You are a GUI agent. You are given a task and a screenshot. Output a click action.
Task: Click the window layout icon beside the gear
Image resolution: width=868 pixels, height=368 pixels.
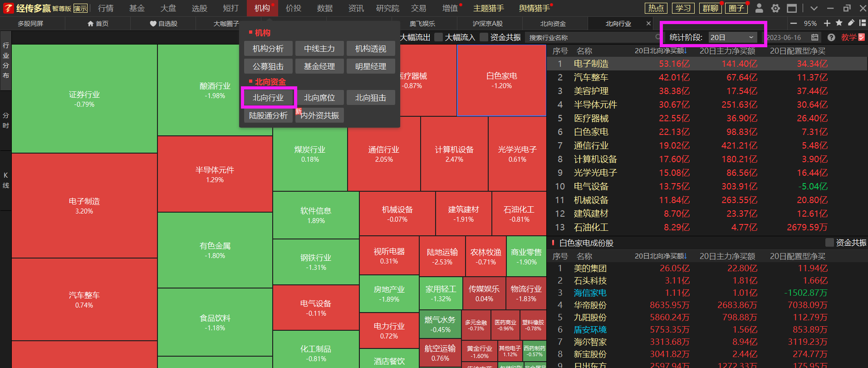pyautogui.click(x=792, y=8)
